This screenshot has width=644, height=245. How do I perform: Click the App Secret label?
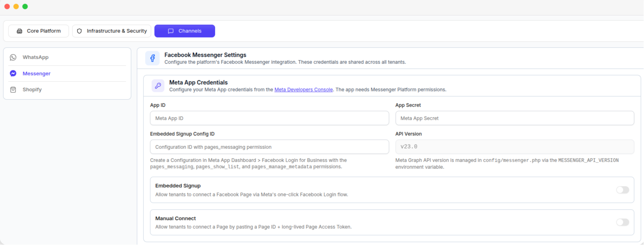coord(408,105)
